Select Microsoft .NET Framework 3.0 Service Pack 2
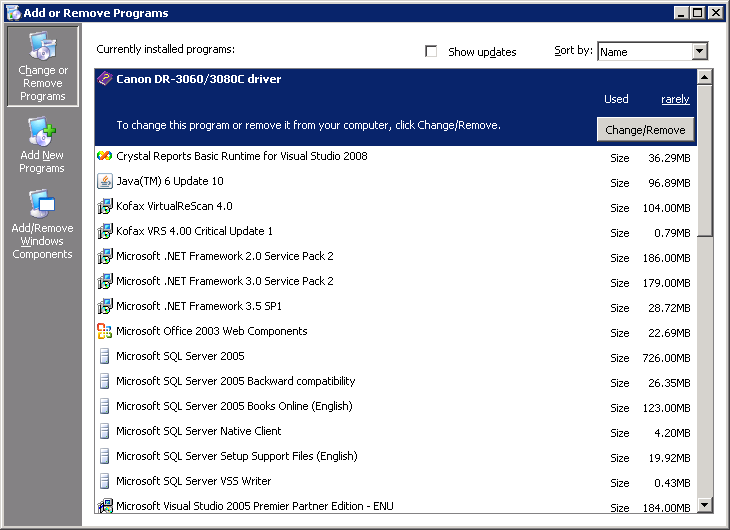730x530 pixels. [225, 281]
